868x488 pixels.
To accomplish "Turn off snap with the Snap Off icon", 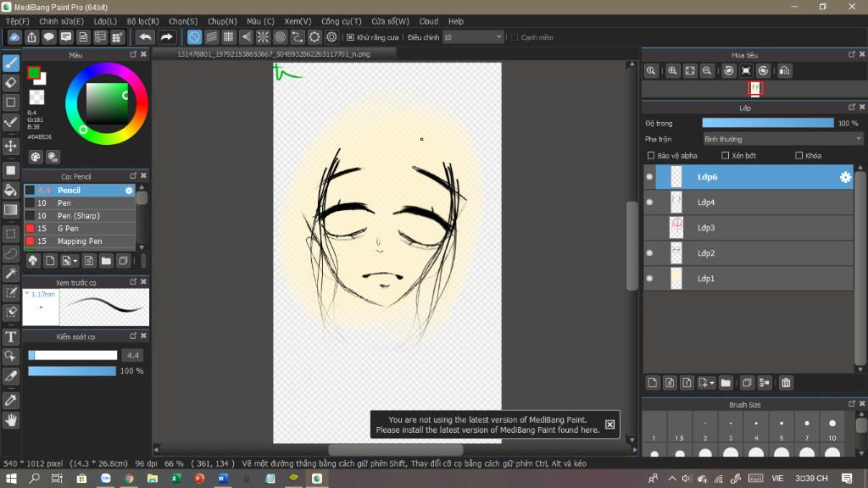I will (x=194, y=37).
